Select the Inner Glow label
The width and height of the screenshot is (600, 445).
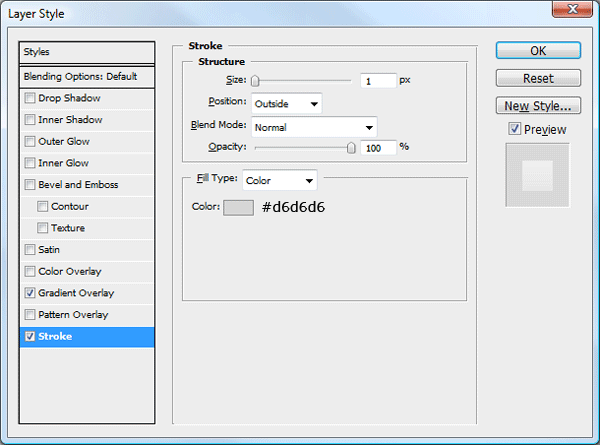[64, 163]
